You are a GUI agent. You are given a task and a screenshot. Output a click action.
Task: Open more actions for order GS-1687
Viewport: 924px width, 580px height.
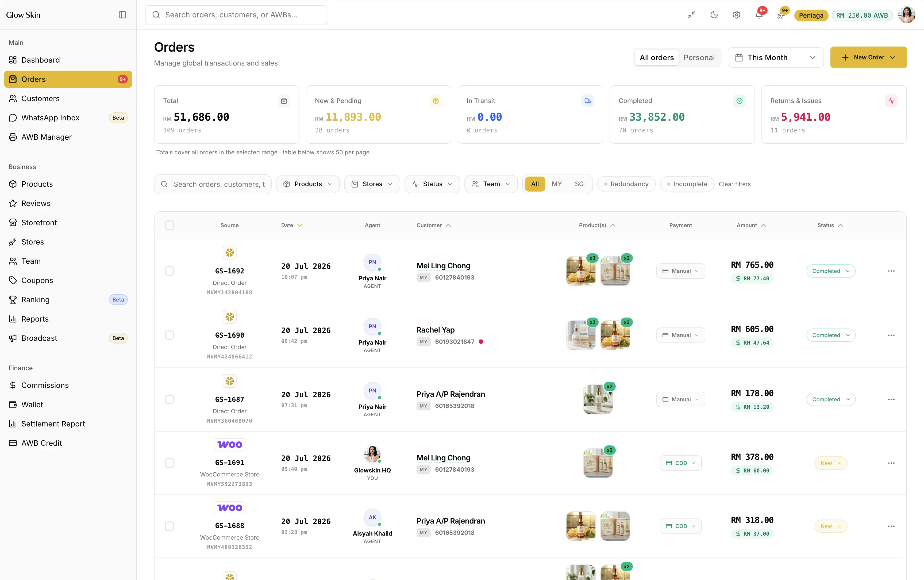pyautogui.click(x=891, y=399)
